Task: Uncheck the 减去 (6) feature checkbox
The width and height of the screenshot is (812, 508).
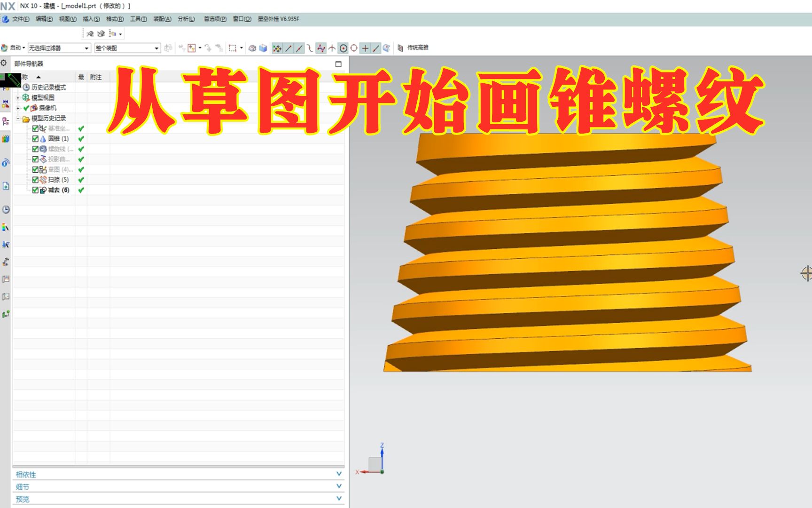Action: point(35,190)
